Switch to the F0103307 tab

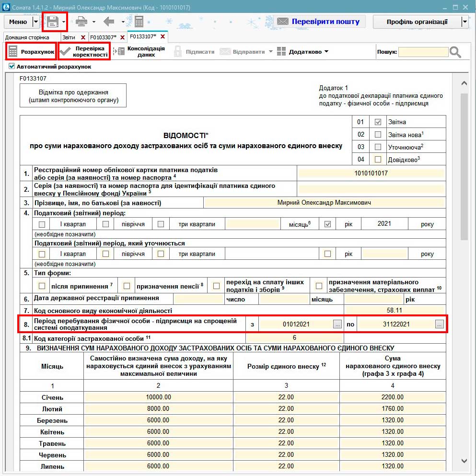103,37
